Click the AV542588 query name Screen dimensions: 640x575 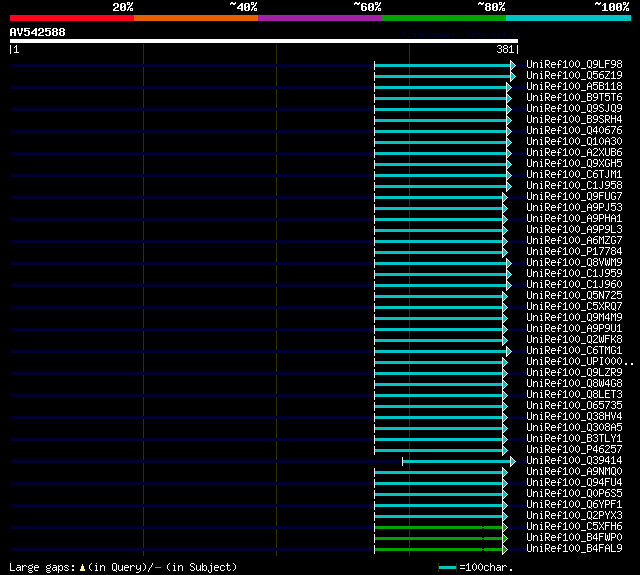(38, 32)
